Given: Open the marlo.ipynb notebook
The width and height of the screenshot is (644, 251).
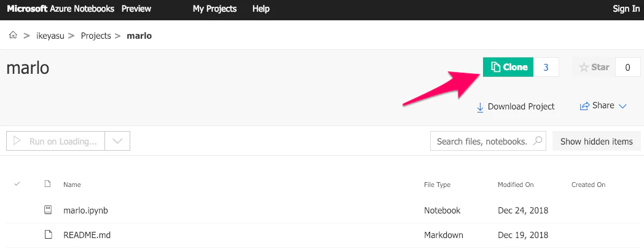Looking at the screenshot, I should click(85, 210).
